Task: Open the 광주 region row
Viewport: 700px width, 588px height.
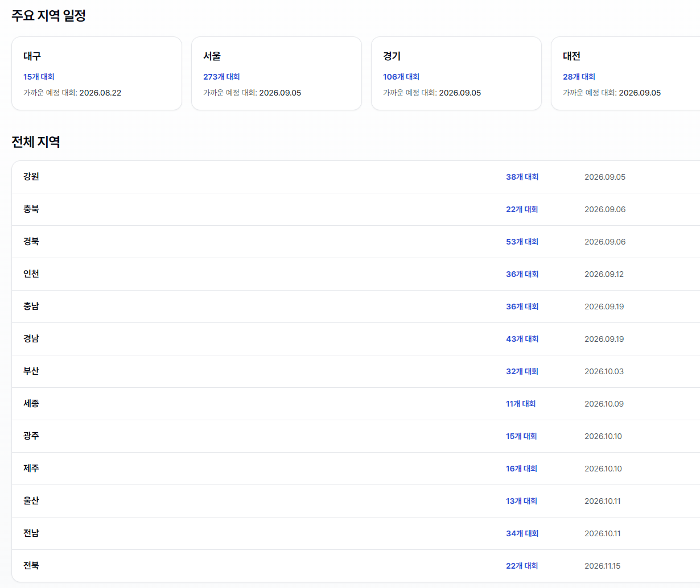Action: (x=356, y=436)
